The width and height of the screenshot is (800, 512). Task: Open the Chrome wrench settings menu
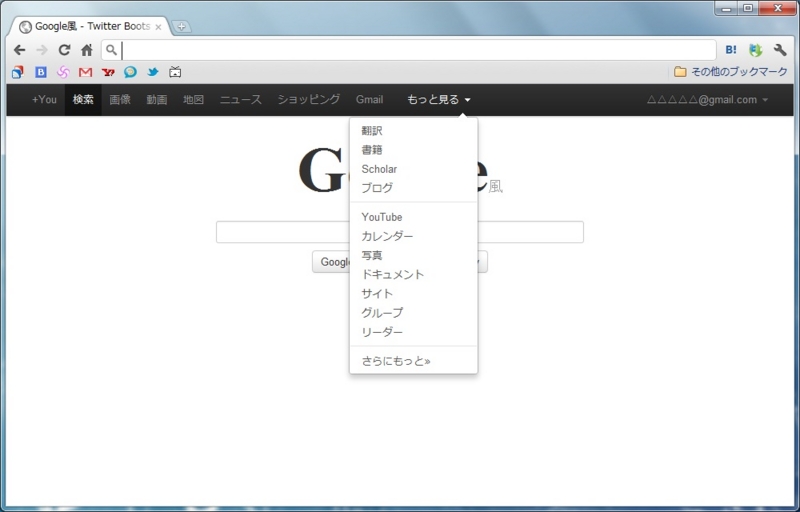point(780,49)
